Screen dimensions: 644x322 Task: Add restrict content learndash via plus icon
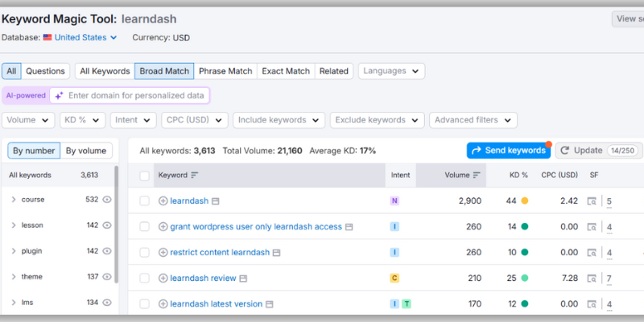click(x=163, y=252)
